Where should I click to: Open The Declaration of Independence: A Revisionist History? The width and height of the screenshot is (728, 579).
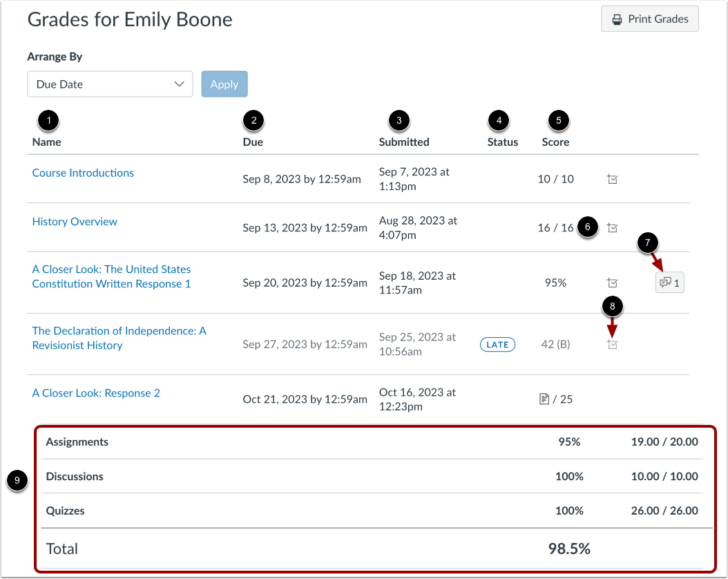coord(119,338)
